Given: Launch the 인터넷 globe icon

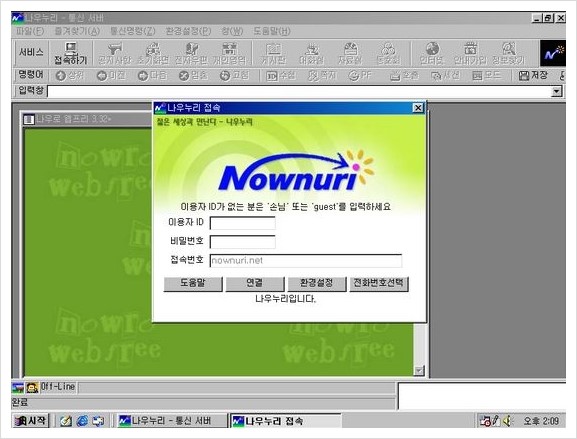Looking at the screenshot, I should (432, 53).
